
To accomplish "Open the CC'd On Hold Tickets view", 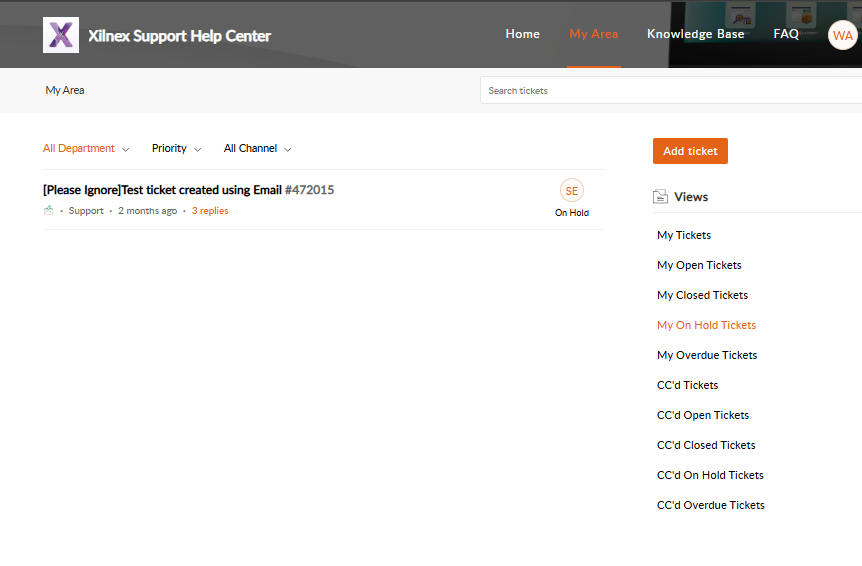I will (710, 475).
